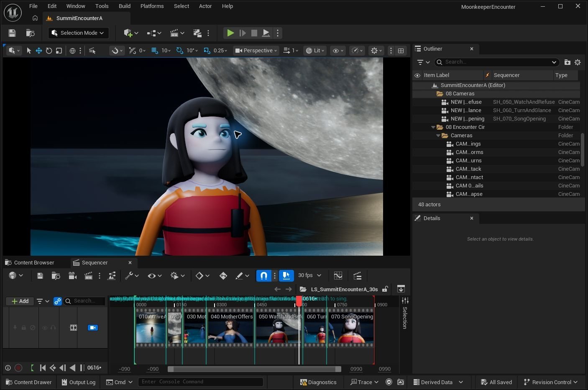588x390 pixels.
Task: Open the Outliner filter options
Action: point(423,62)
